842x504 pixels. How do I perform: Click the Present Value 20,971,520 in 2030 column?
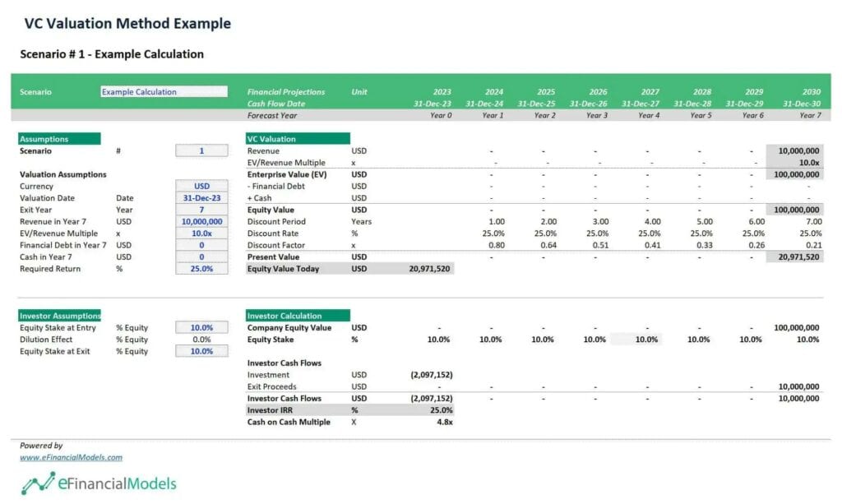(798, 257)
